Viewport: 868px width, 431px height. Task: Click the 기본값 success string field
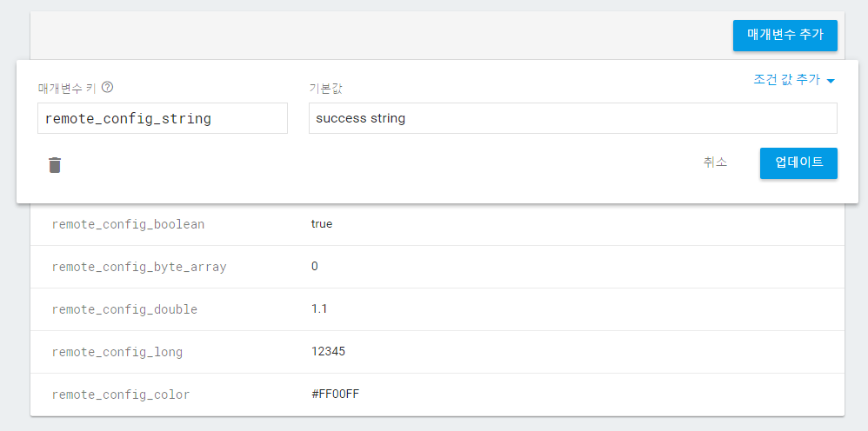click(x=572, y=118)
